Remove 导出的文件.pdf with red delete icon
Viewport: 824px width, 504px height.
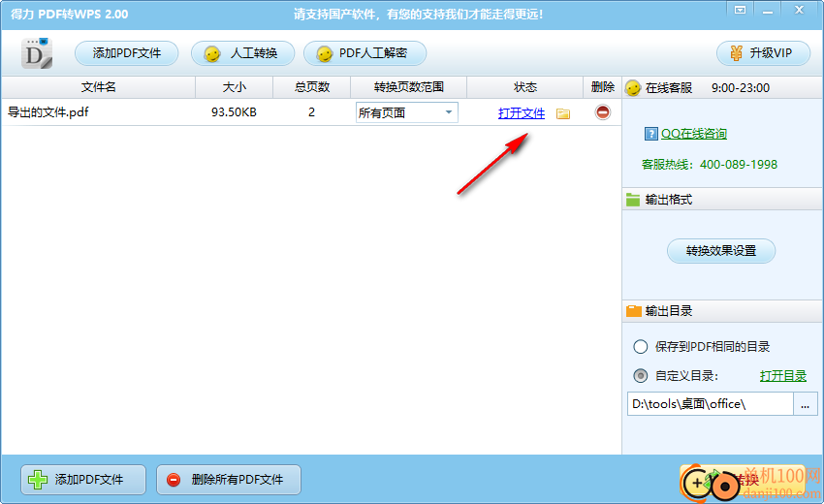[603, 111]
